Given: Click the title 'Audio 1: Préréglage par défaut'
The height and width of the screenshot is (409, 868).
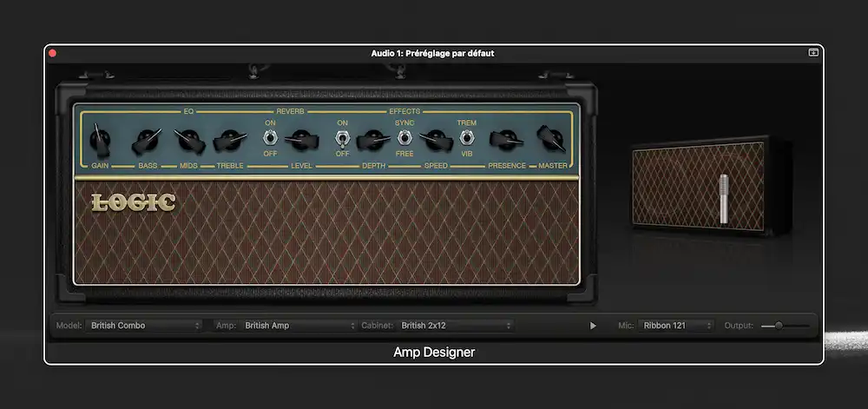Looking at the screenshot, I should (x=432, y=54).
